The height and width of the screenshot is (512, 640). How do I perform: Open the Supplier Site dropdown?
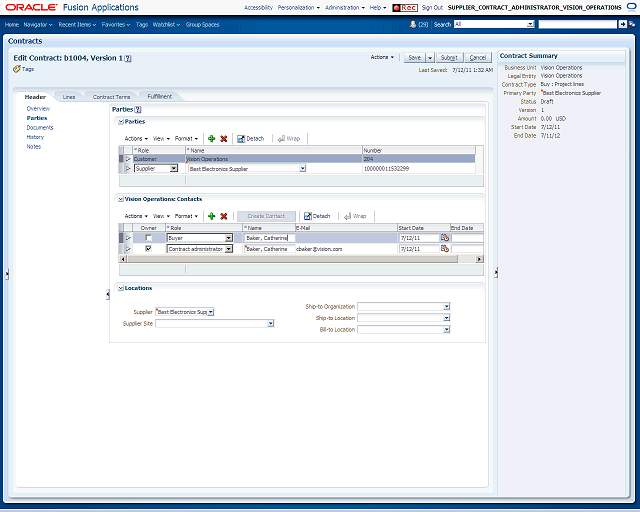pos(271,323)
